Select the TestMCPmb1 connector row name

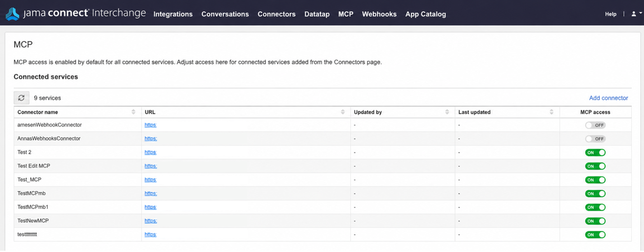coord(33,207)
